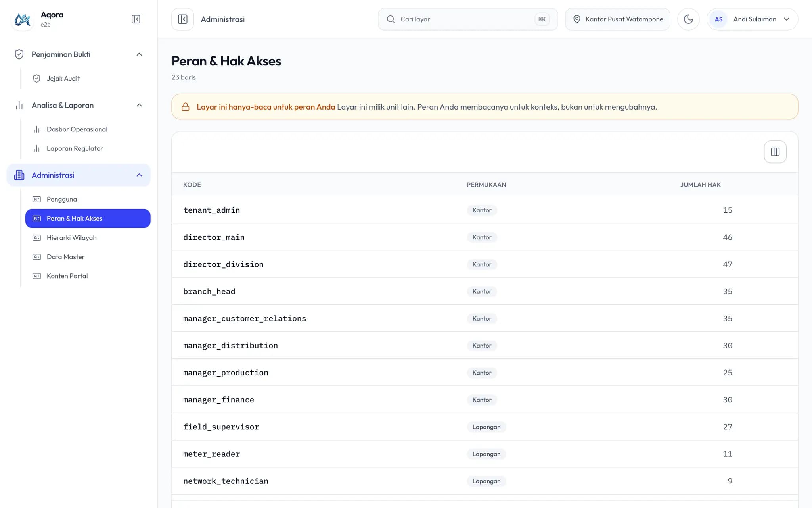Open Hierarki Wilayah in the sidebar
The image size is (812, 508).
(88, 238)
